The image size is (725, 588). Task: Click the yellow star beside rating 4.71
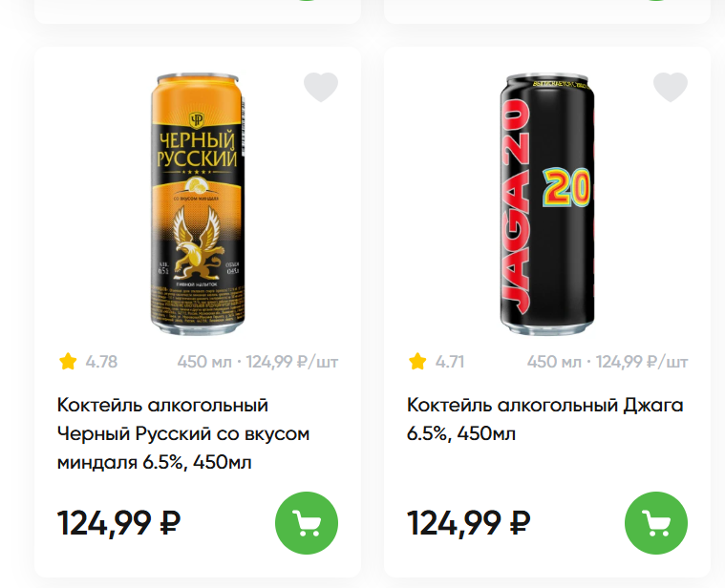(x=417, y=362)
